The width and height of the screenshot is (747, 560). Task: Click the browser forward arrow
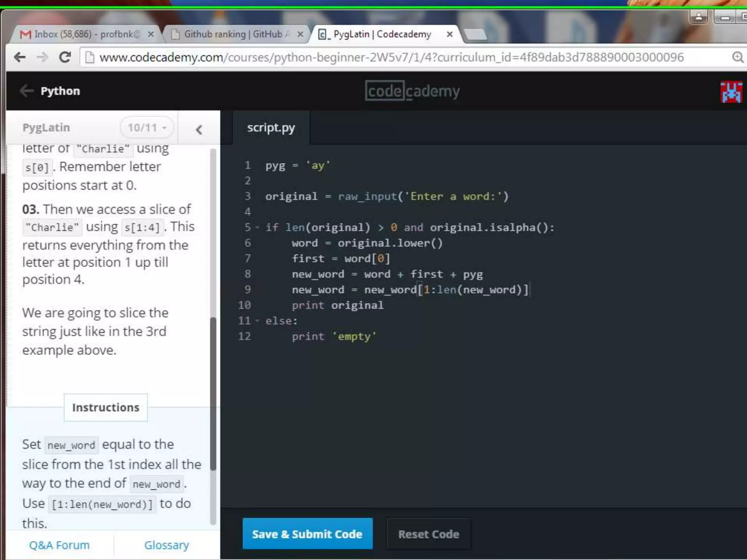coord(42,57)
